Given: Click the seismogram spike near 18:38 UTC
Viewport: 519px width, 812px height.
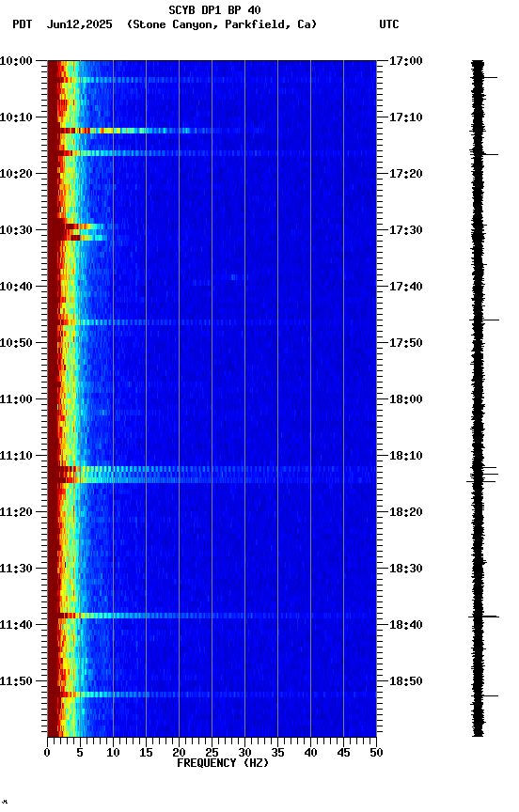Looking at the screenshot, I should tap(483, 617).
